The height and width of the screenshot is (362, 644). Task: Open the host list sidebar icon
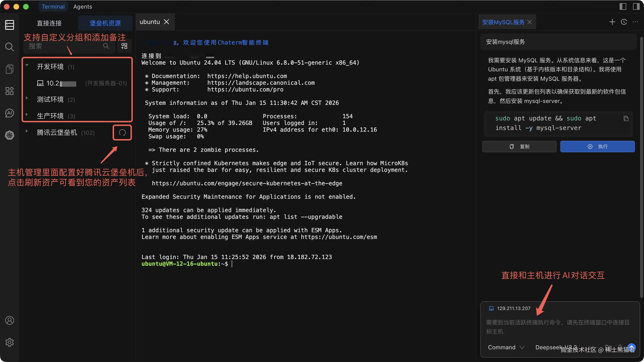click(x=10, y=25)
